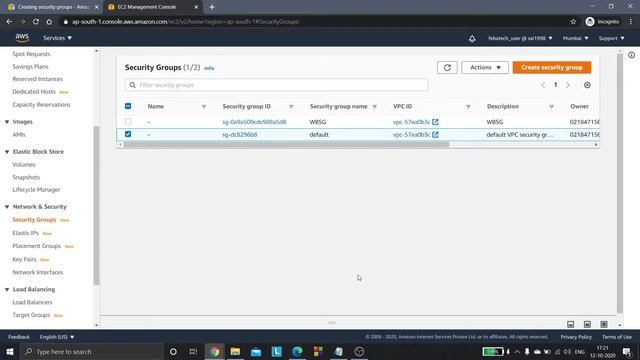Uncheck the default security group row
Screen dimensions: 640x360
pyautogui.click(x=128, y=134)
